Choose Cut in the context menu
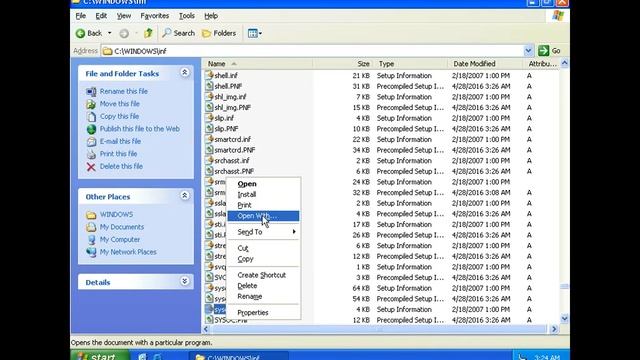 pyautogui.click(x=263, y=248)
